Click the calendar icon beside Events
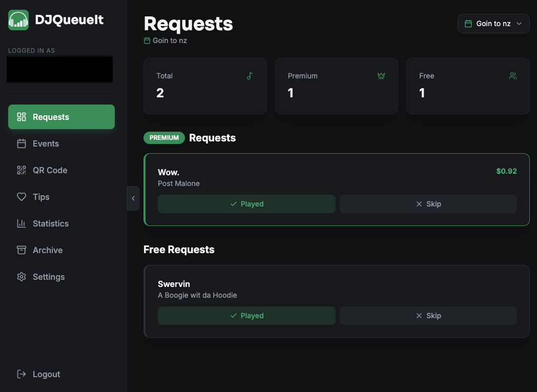The width and height of the screenshot is (537, 392). [22, 143]
